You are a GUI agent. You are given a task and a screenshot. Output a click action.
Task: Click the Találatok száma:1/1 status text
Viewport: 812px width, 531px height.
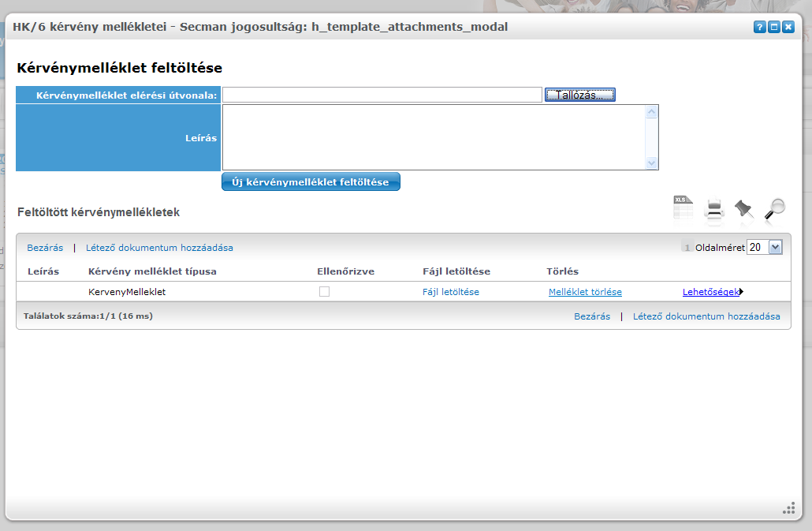click(x=88, y=316)
